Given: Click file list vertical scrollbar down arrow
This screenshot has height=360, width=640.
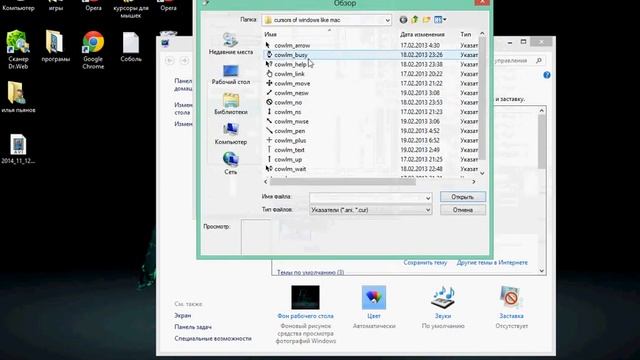Looking at the screenshot, I should click(x=482, y=173).
